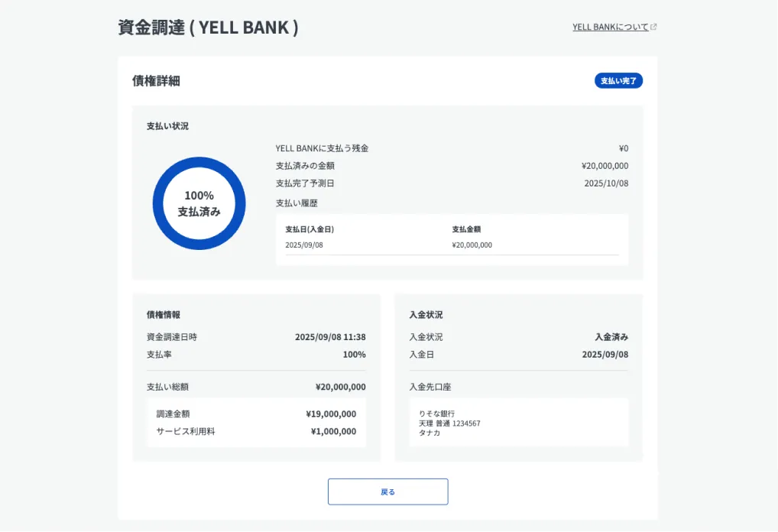Select the ¥0 remaining balance value

[623, 148]
